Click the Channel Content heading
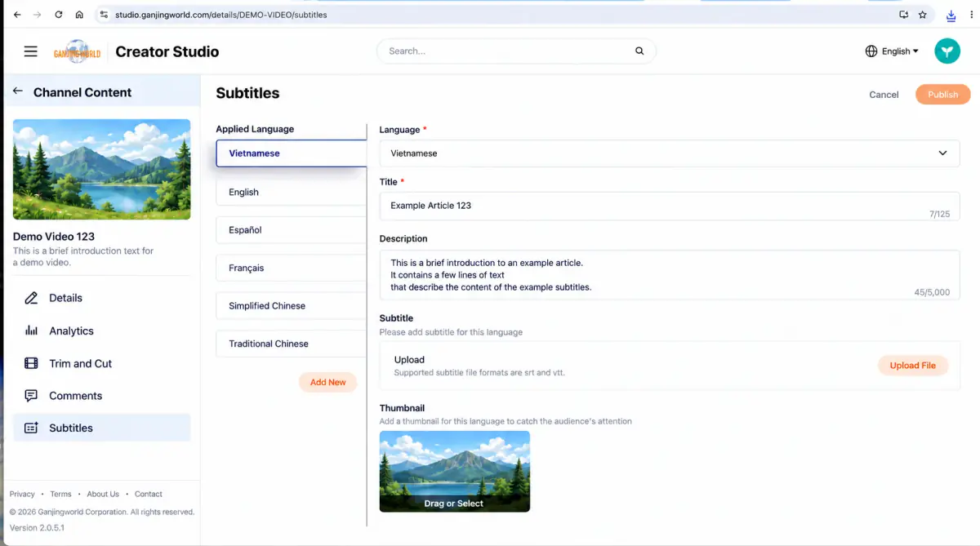 point(82,92)
